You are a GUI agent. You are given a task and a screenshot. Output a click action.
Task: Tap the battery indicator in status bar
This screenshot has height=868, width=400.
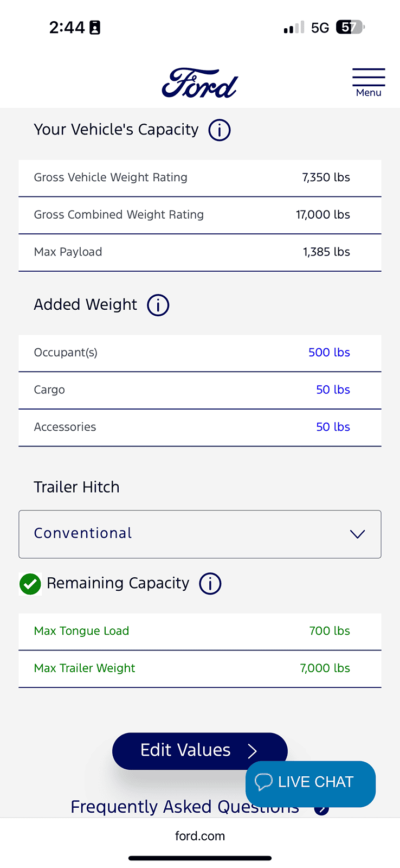pos(350,27)
